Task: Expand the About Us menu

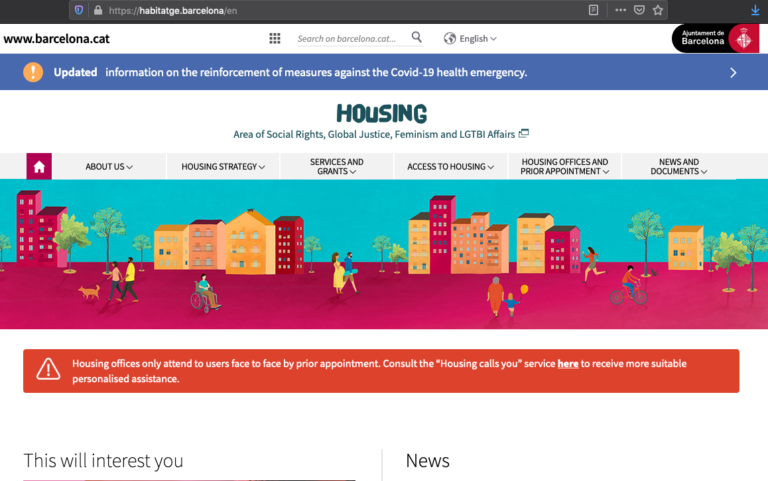Action: click(x=109, y=167)
